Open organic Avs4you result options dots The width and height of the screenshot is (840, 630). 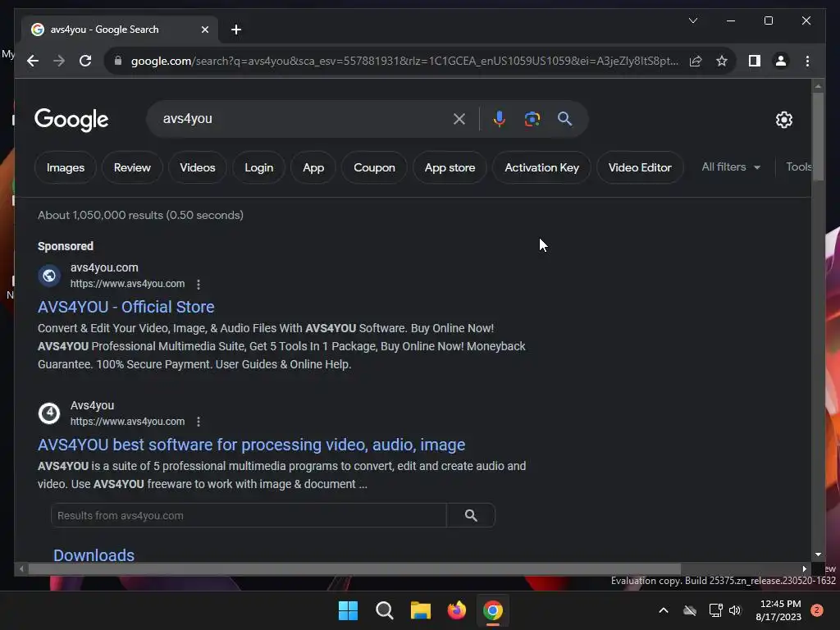pos(199,422)
